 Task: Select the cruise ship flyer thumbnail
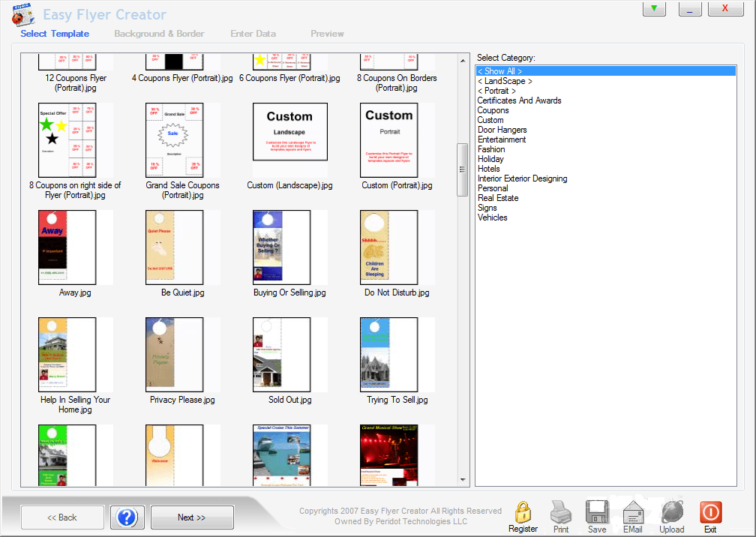282,455
